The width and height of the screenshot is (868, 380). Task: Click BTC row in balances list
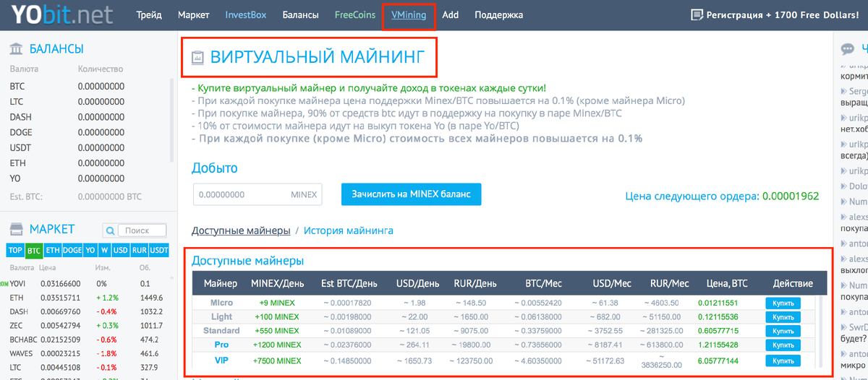pos(87,85)
